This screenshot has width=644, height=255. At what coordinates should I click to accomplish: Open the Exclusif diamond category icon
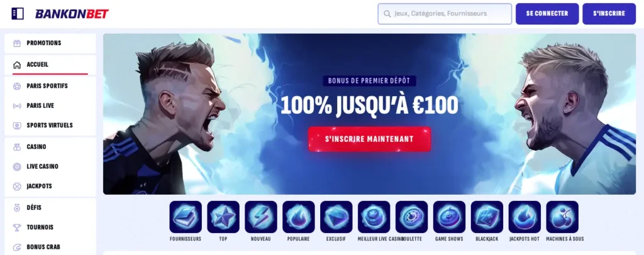click(x=336, y=217)
